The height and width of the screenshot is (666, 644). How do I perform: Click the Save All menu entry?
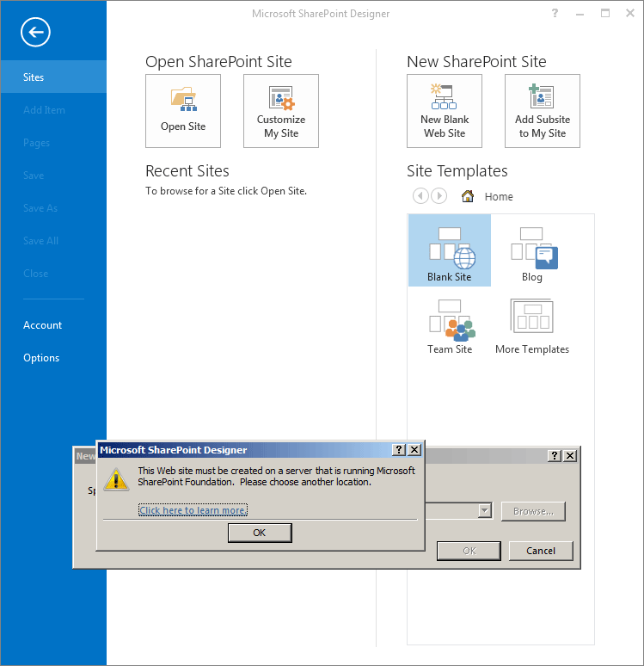[x=40, y=241]
